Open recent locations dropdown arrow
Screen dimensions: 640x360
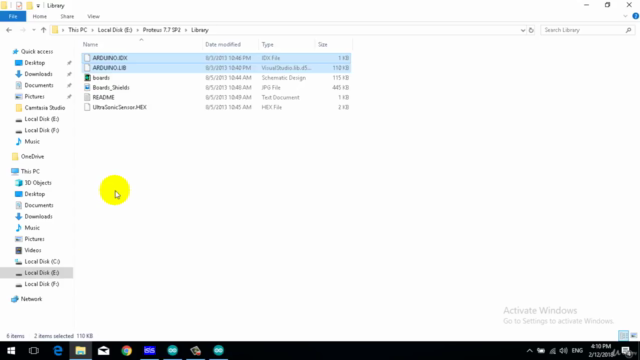tap(33, 30)
